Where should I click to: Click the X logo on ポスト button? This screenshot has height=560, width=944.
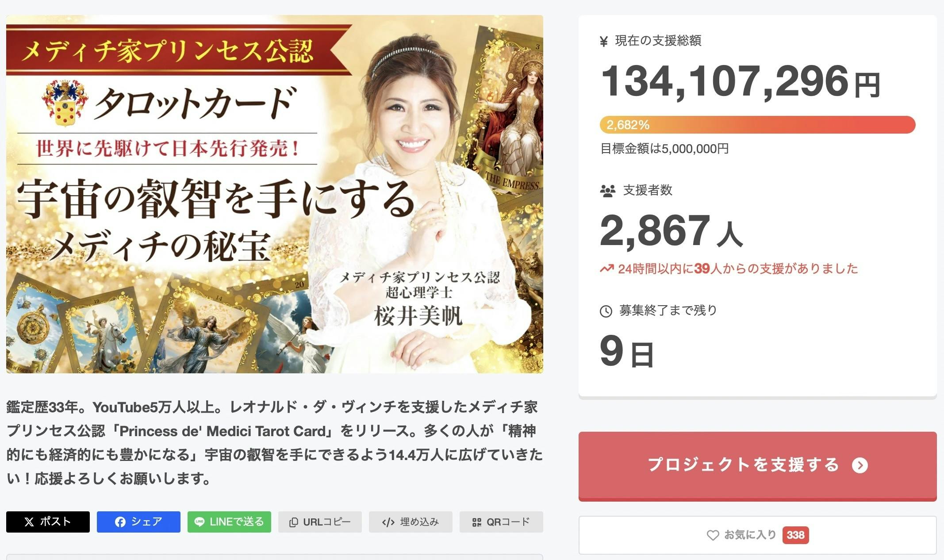(29, 522)
